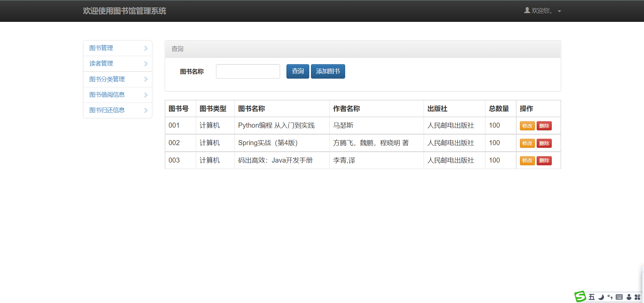
Task: Expand chevron beside 图书管理
Action: 146,48
